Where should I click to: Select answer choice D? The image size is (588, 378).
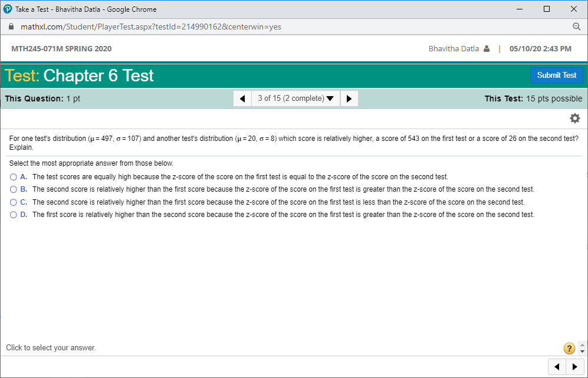click(13, 214)
